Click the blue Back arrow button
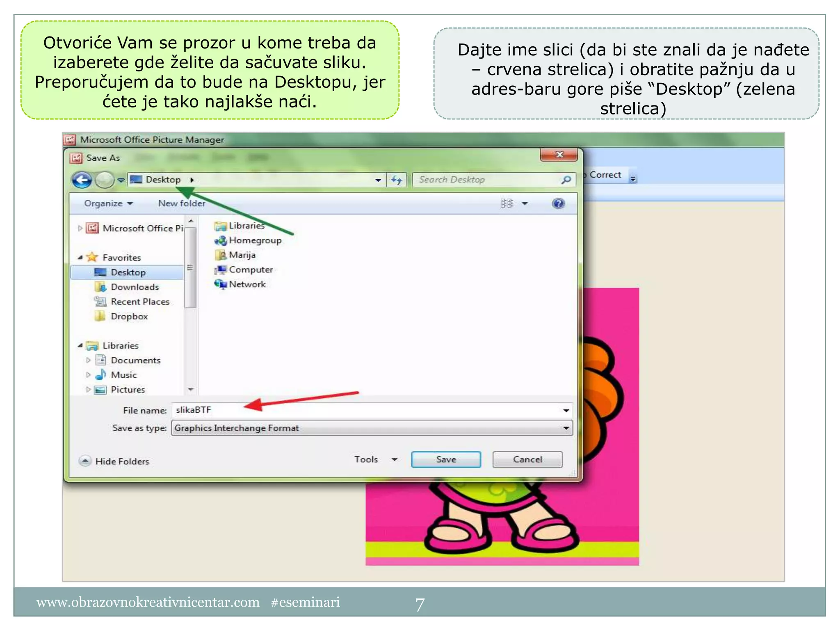This screenshot has height=630, width=840. (82, 180)
